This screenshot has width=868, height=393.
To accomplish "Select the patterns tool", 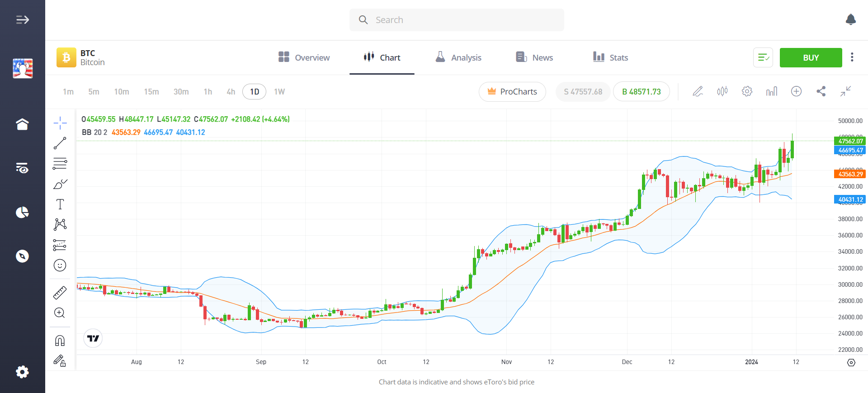I will click(60, 224).
